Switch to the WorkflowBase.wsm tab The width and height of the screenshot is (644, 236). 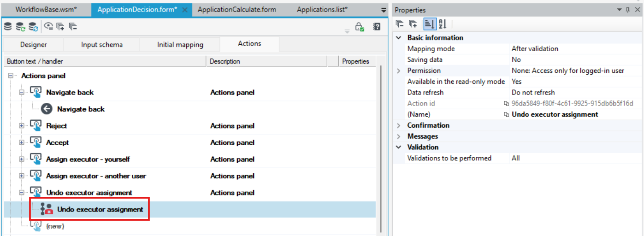pos(46,10)
